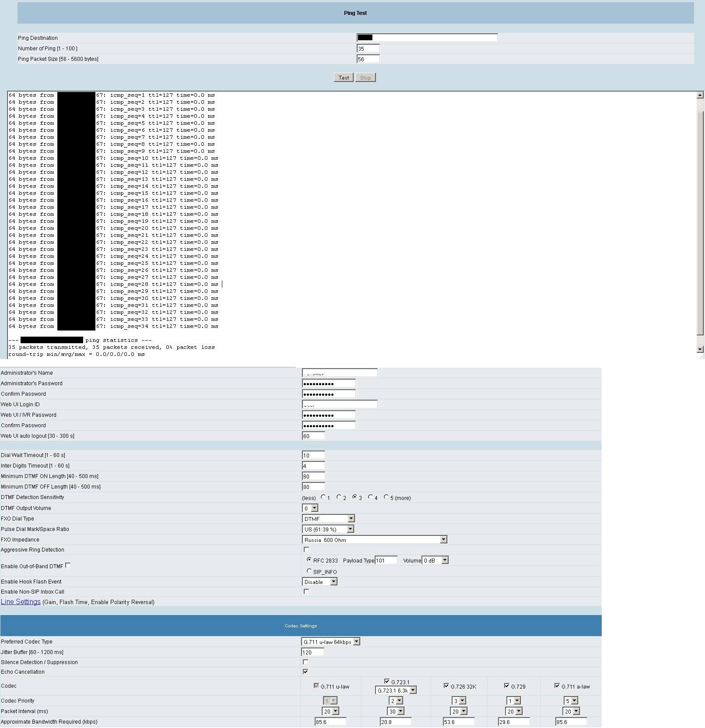
Task: Click the Test button to start ping
Action: [x=344, y=77]
